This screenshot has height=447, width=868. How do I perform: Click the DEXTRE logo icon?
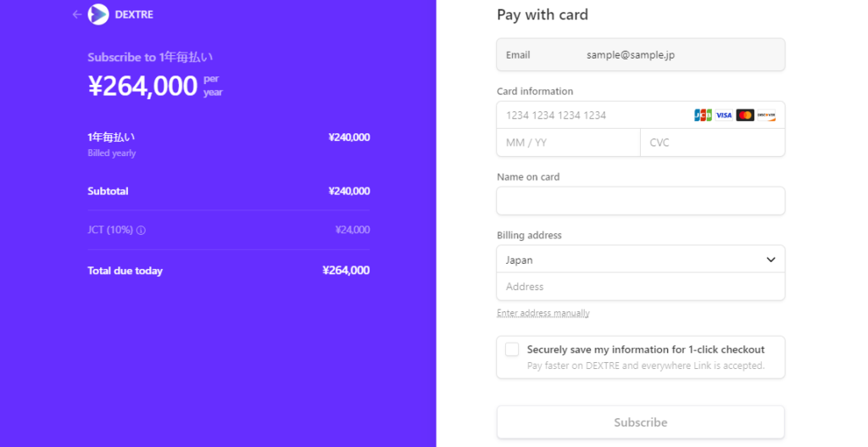click(98, 14)
